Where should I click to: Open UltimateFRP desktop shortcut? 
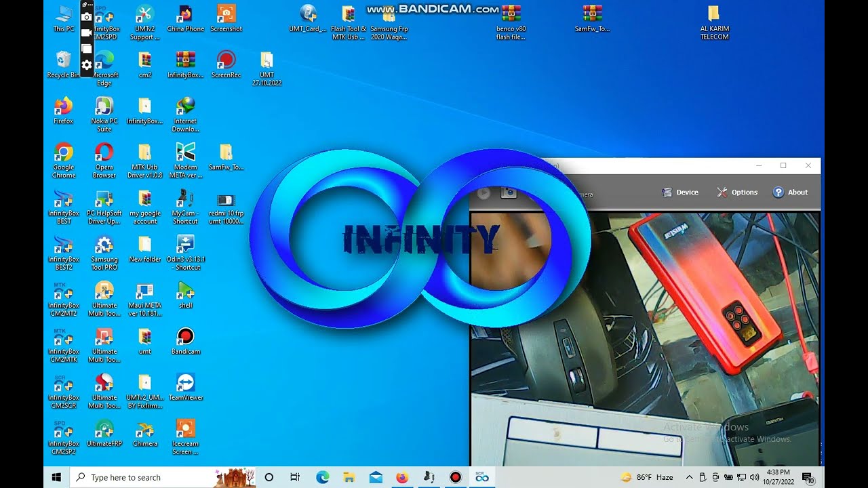tap(104, 434)
